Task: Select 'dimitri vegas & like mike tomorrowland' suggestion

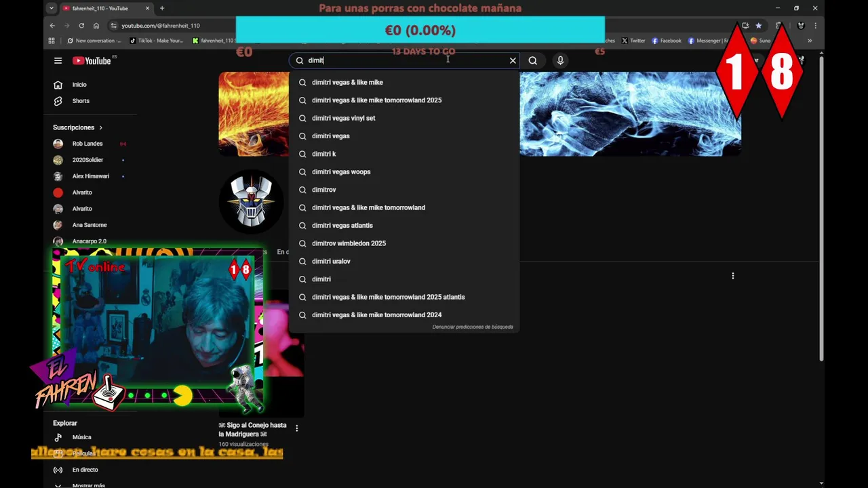Action: (x=404, y=207)
